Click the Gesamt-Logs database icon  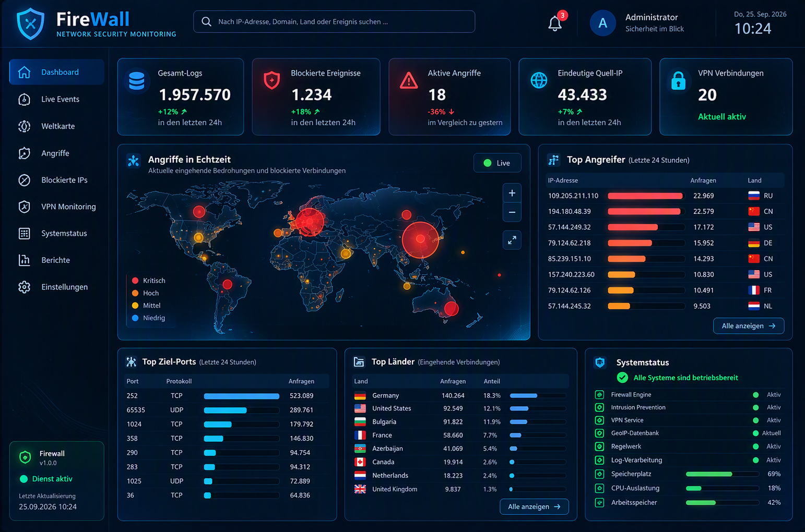(137, 81)
